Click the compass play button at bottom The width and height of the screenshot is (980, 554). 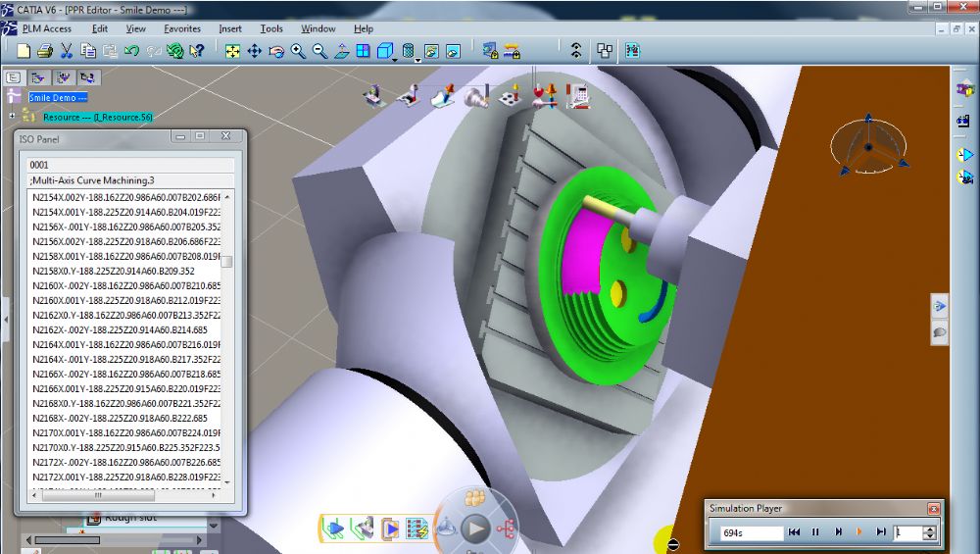click(x=475, y=529)
